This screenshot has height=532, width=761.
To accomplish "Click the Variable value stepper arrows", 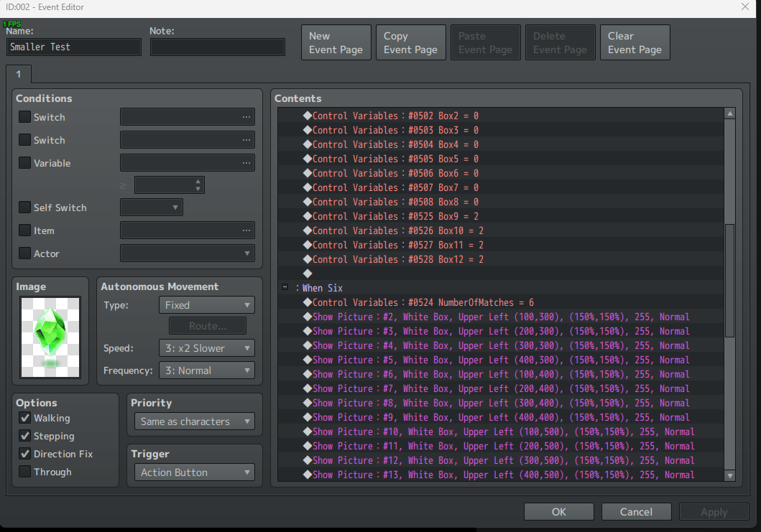I will click(x=198, y=185).
